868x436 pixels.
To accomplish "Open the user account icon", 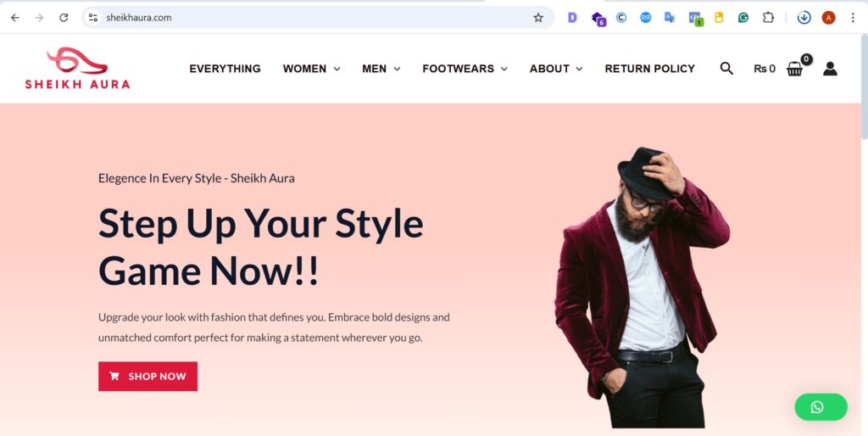I will point(830,69).
